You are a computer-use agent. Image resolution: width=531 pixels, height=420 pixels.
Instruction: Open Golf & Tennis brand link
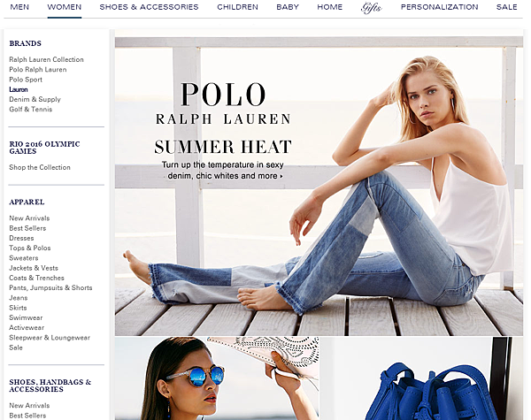point(31,109)
